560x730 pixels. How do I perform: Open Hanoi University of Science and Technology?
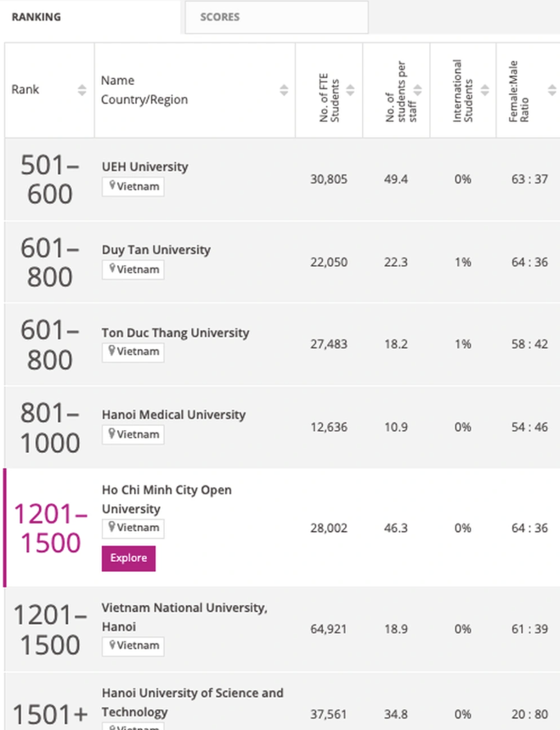[192, 702]
